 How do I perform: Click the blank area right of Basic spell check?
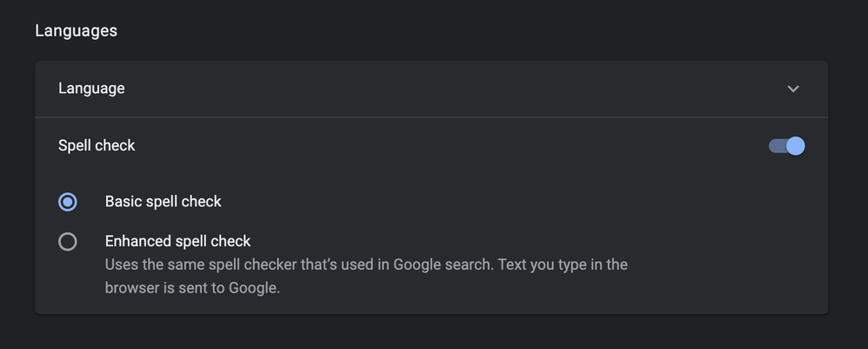(x=522, y=202)
